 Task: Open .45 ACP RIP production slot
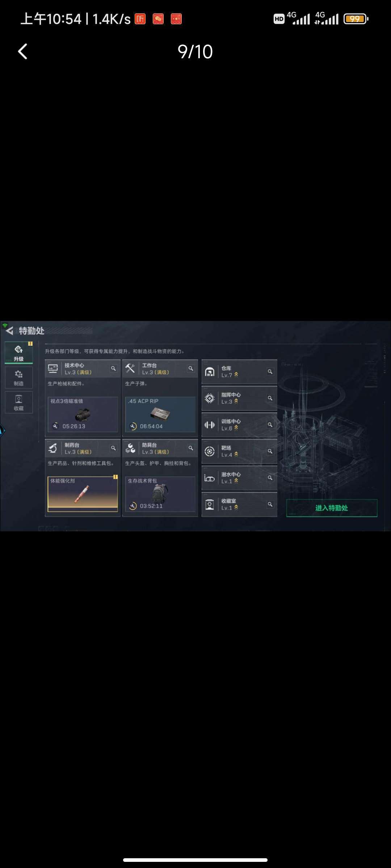click(x=160, y=414)
